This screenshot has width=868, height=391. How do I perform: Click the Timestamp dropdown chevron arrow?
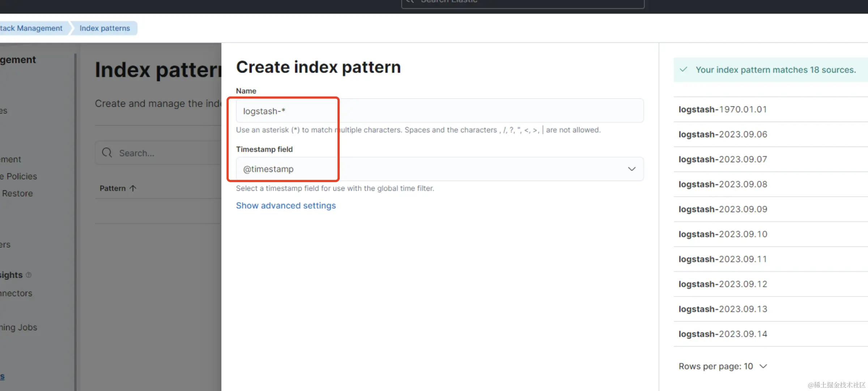click(x=631, y=169)
